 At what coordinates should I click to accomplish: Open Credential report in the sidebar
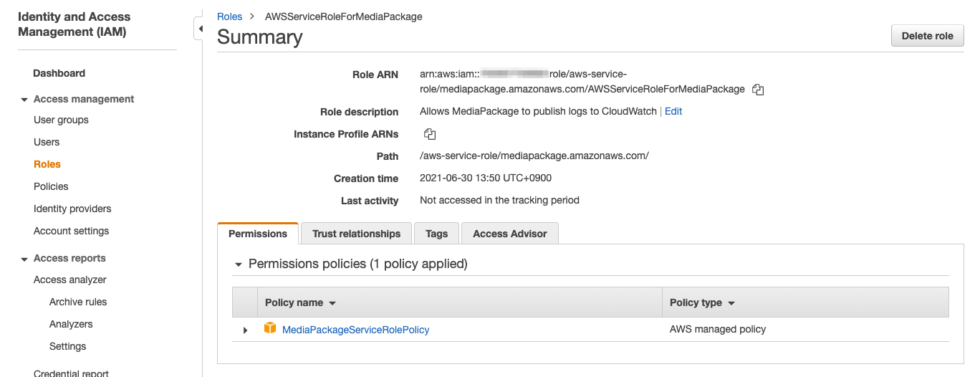71,373
